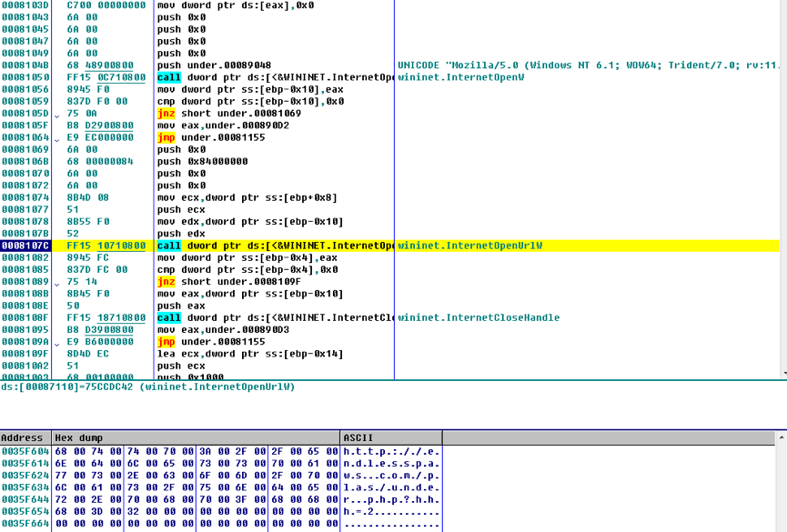Click the Hex dump column header

(x=196, y=437)
